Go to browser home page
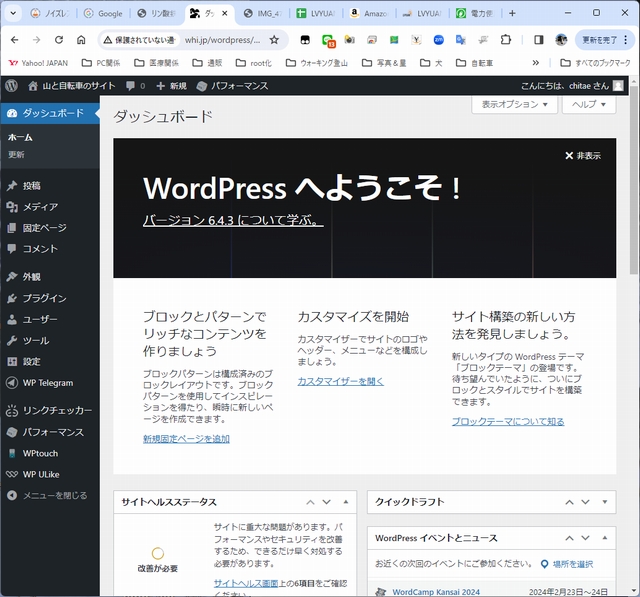 tap(81, 40)
